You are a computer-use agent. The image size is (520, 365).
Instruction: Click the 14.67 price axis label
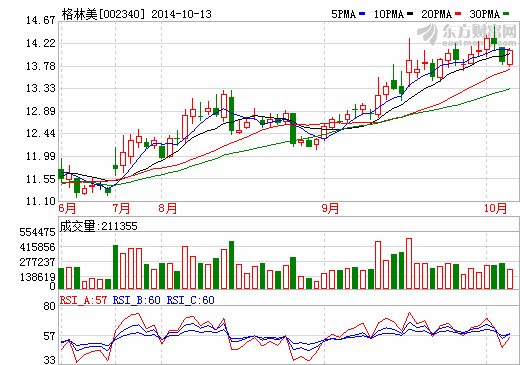(40, 20)
